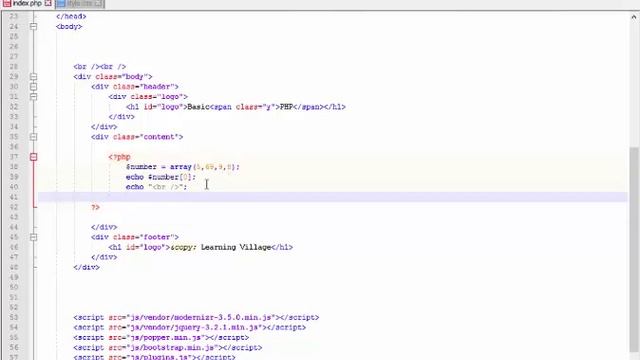Collapse the div class="body" fold marker
The width and height of the screenshot is (640, 360).
(x=33, y=77)
